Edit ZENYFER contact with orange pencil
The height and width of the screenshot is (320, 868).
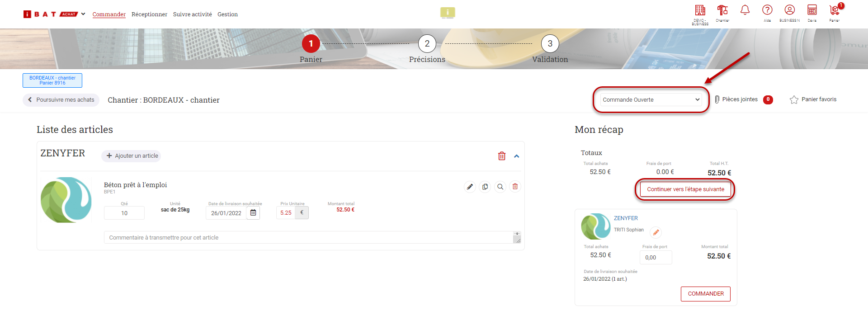(656, 232)
